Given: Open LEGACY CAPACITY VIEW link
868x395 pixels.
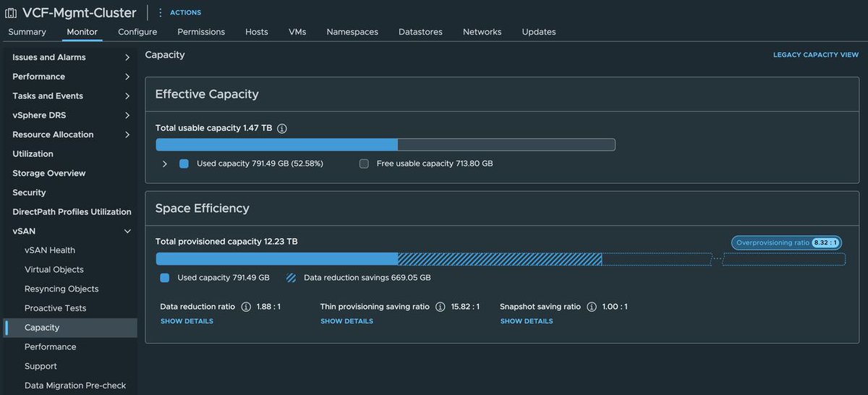Looking at the screenshot, I should 816,55.
